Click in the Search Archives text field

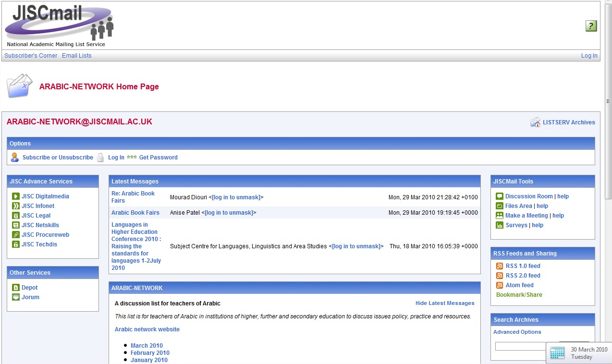pos(521,346)
